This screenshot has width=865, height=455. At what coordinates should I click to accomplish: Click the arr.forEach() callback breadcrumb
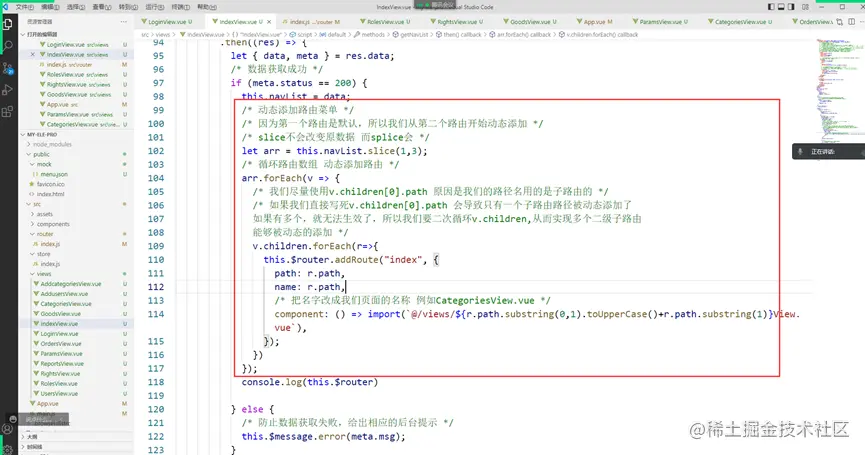[x=520, y=34]
